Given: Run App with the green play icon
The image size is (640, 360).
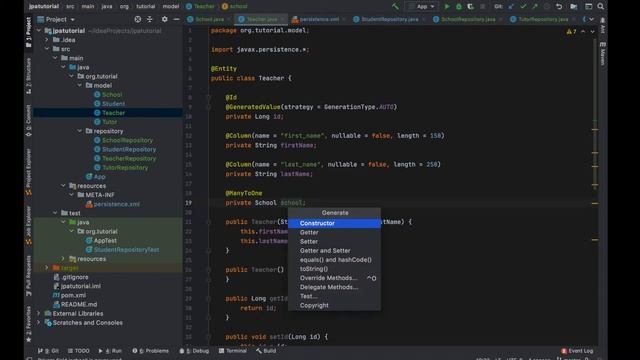Looking at the screenshot, I should click(447, 7).
